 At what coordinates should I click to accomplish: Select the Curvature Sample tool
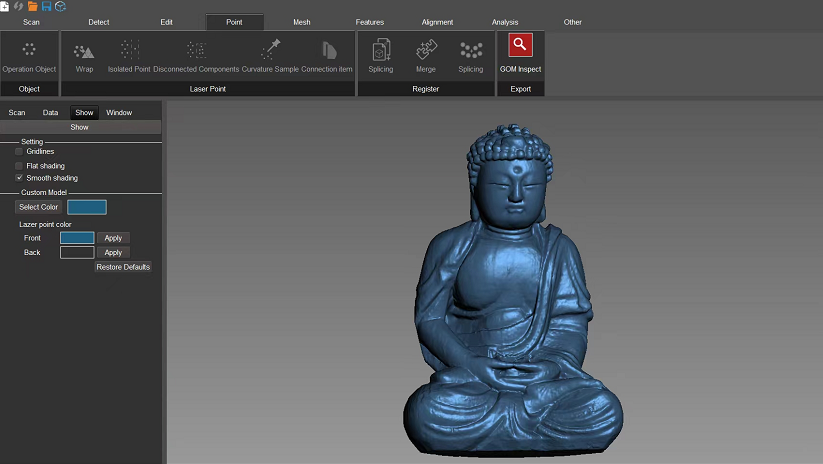[x=270, y=57]
